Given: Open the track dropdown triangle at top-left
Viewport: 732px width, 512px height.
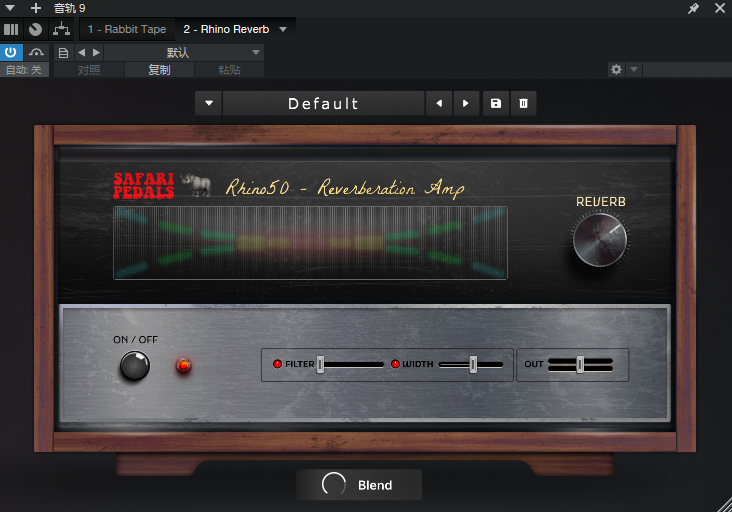Looking at the screenshot, I should click(x=9, y=8).
